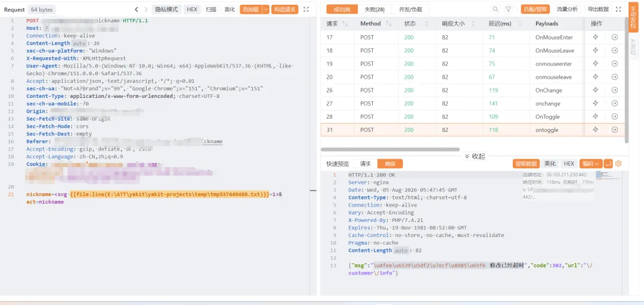Viewport: 644px width, 305px height.
Task: Click the results table vertical scrollbar
Action: pos(626,80)
